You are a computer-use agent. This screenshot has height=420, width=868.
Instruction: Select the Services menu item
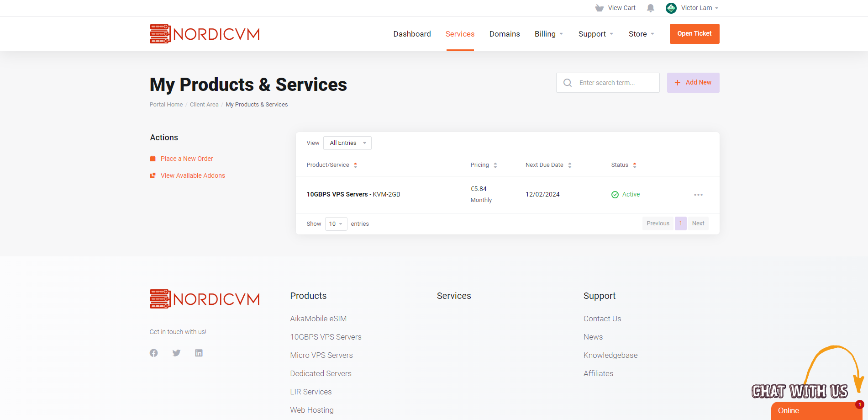pos(460,34)
